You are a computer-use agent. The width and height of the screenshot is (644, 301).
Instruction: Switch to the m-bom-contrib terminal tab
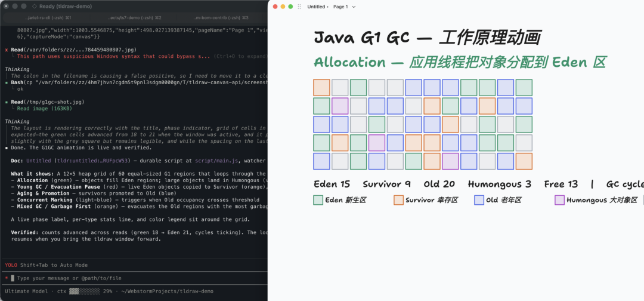click(x=221, y=18)
